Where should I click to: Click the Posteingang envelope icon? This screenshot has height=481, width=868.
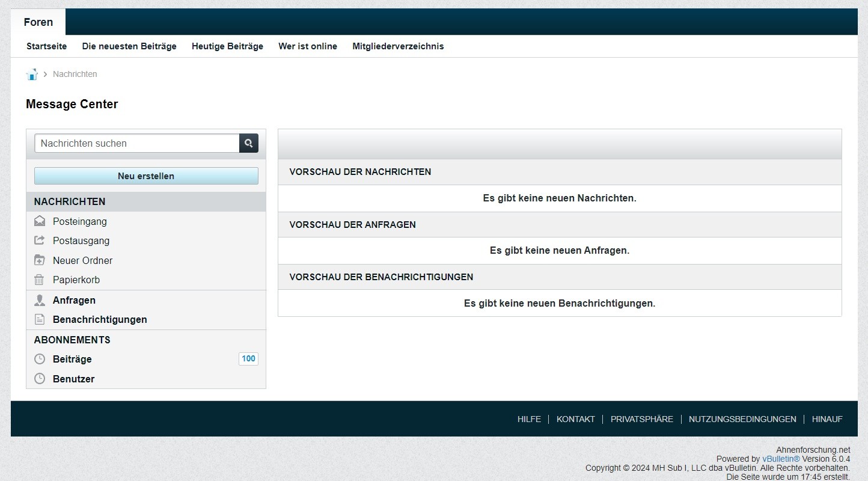point(40,221)
